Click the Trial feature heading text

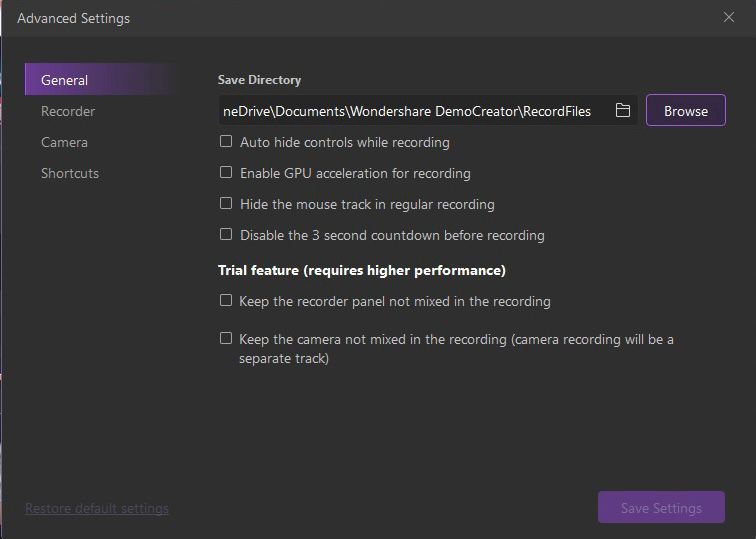362,270
